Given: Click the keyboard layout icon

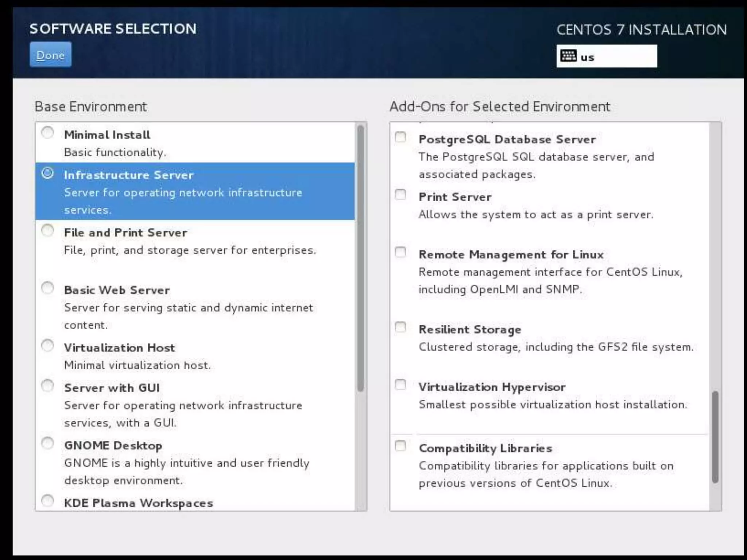Looking at the screenshot, I should [568, 56].
